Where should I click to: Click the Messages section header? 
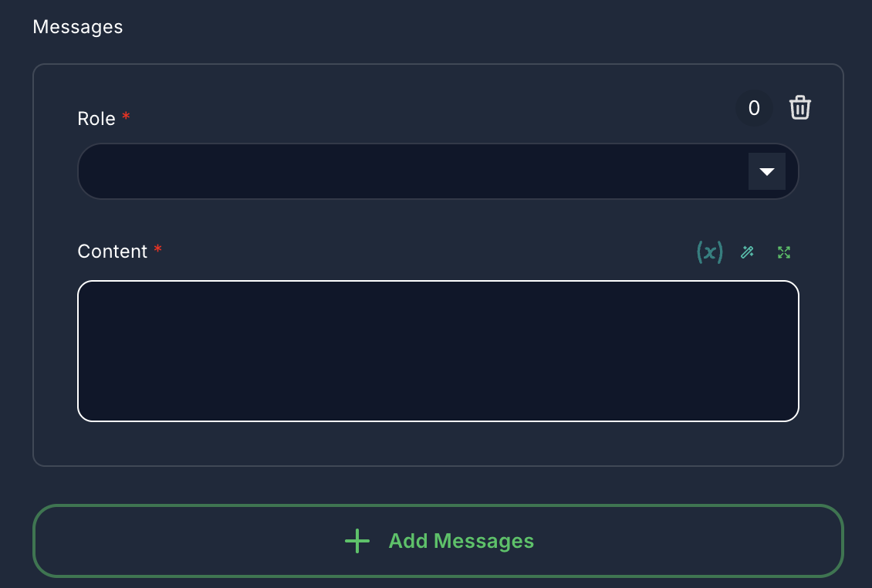pos(77,26)
